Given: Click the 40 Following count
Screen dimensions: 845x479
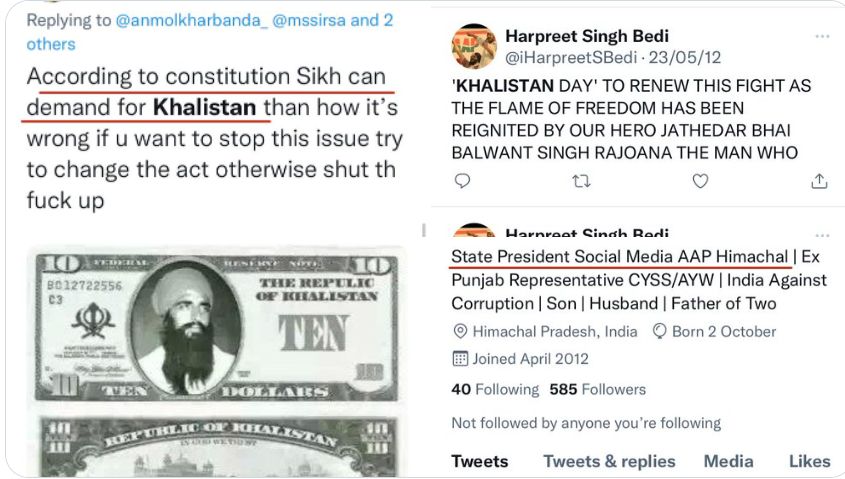Looking at the screenshot, I should pos(495,389).
